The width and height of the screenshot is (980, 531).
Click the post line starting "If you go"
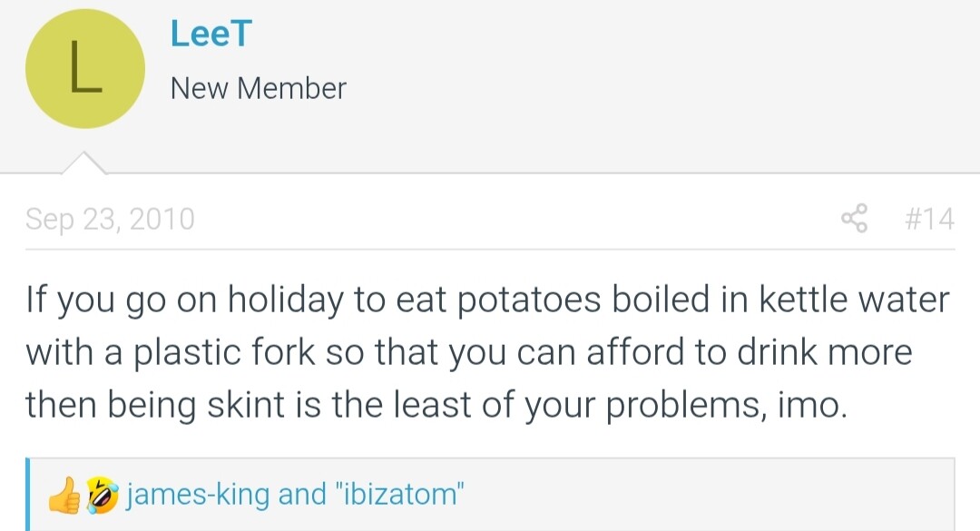[x=487, y=300]
